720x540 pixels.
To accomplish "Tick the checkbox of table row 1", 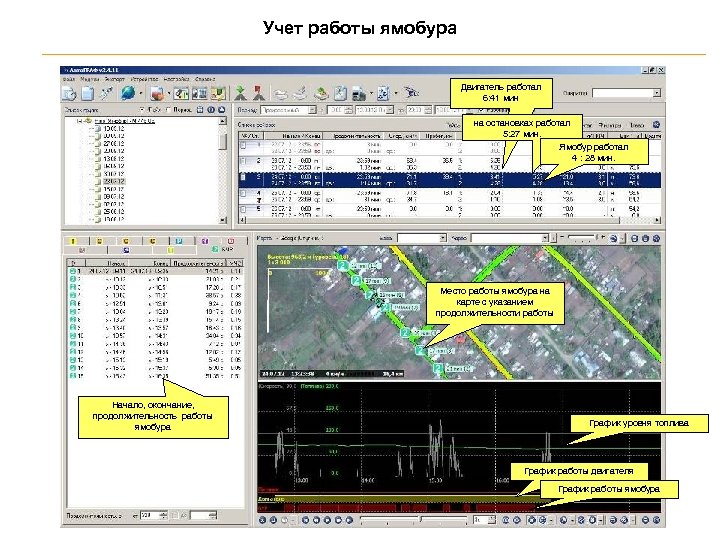I will [x=243, y=145].
